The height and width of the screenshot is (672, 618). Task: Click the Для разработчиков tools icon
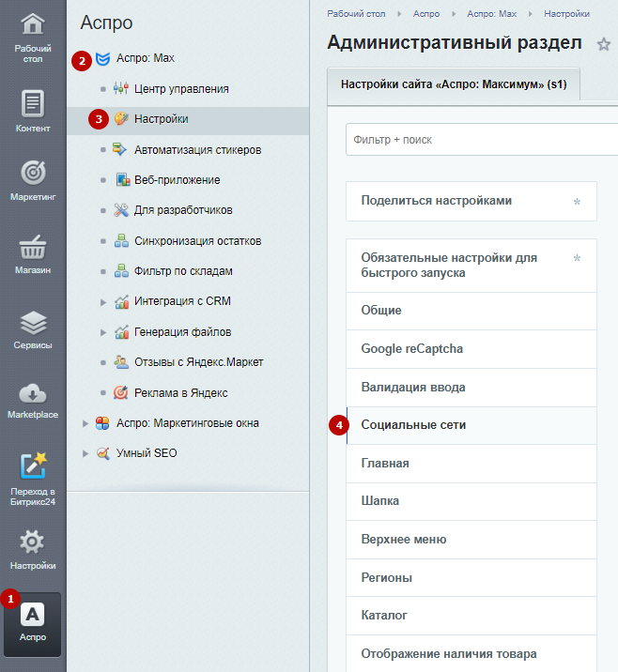121,210
